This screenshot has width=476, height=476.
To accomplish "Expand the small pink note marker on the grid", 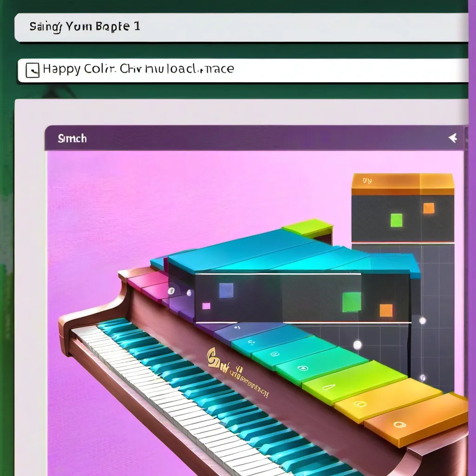I will [206, 304].
